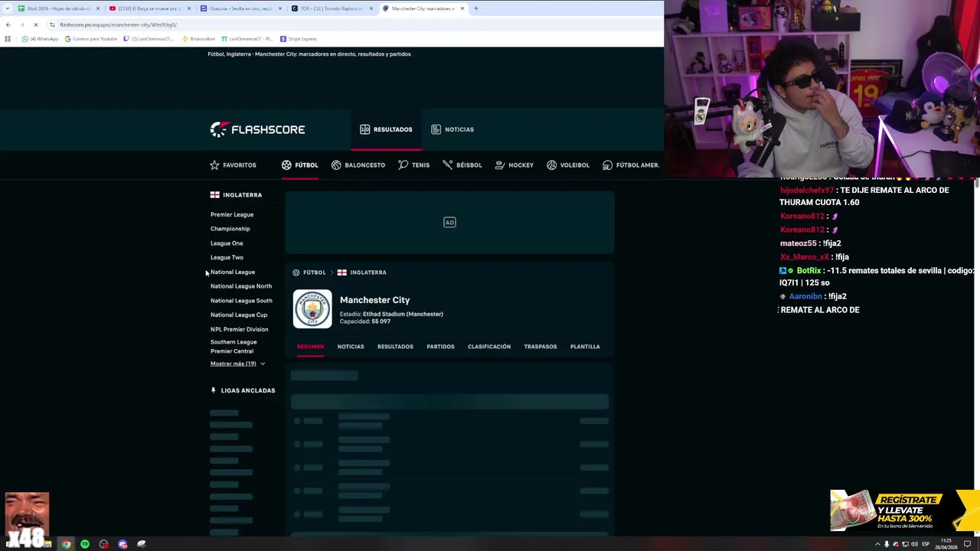Select the Baloncesto basketball icon
The height and width of the screenshot is (551, 980).
(x=336, y=165)
